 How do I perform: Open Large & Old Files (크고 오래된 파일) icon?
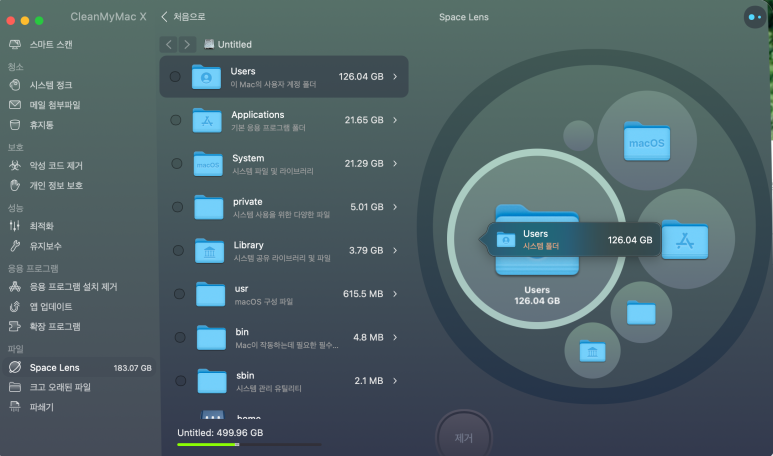point(15,387)
